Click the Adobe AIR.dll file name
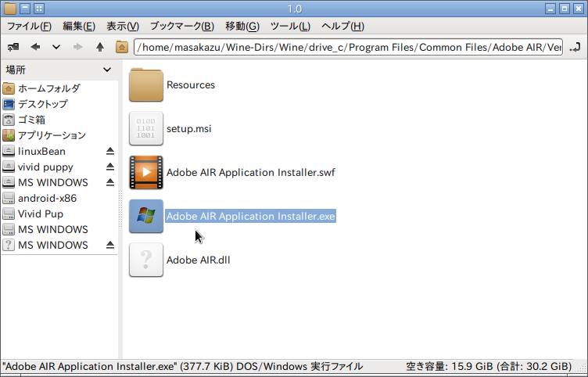The image size is (588, 377). [x=199, y=260]
